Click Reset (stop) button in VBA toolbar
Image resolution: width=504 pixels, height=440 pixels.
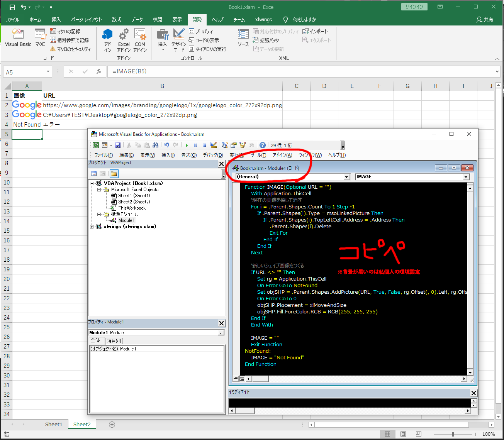(x=204, y=145)
